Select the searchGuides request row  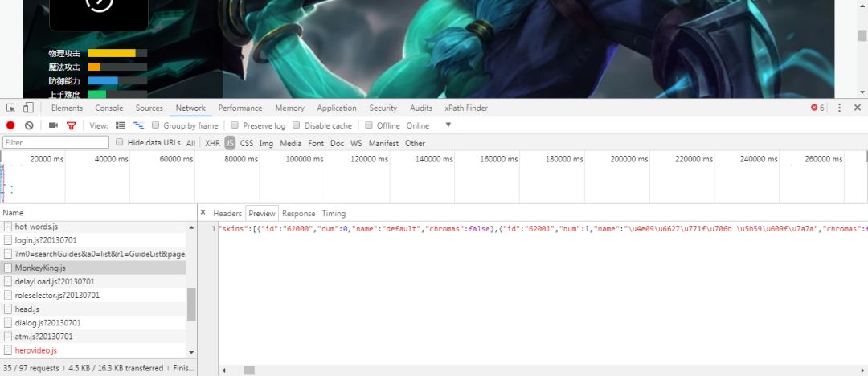click(x=93, y=254)
